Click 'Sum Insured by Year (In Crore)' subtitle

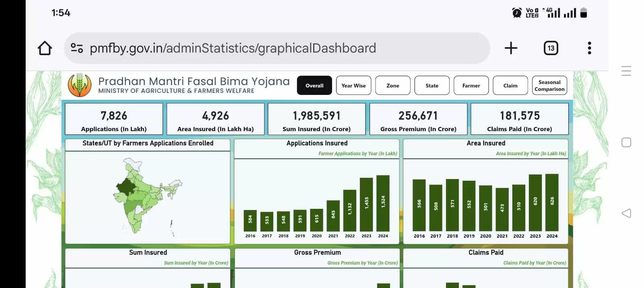tap(196, 263)
